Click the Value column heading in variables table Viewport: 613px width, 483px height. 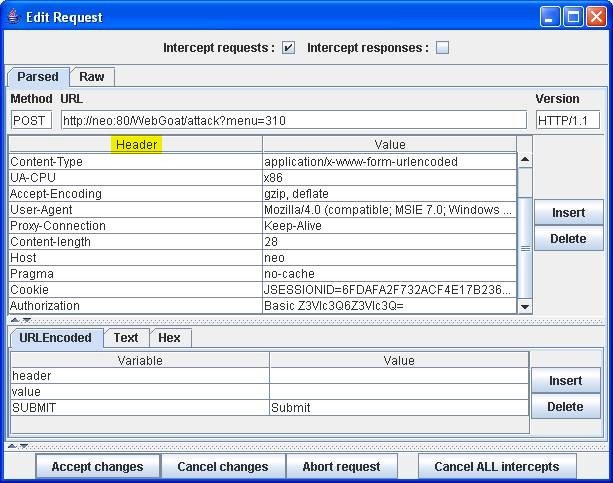click(399, 360)
